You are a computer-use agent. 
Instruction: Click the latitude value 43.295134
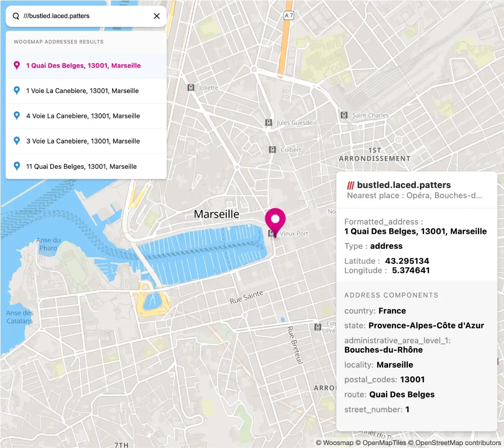coord(407,261)
